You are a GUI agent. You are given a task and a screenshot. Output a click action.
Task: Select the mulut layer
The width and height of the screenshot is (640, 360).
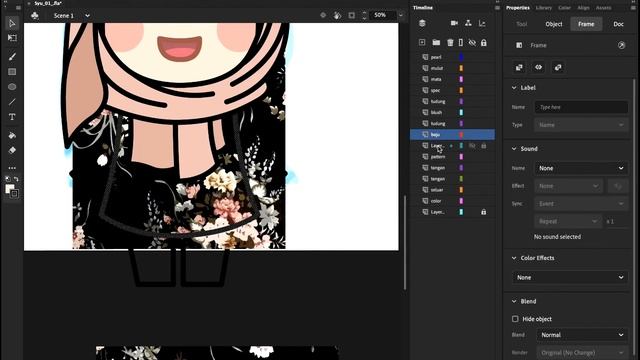[x=452, y=68]
